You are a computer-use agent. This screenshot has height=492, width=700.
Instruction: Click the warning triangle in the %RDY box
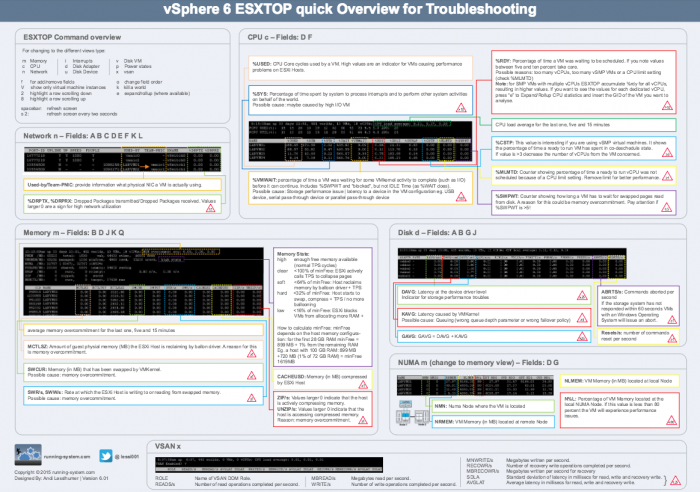pos(667,106)
